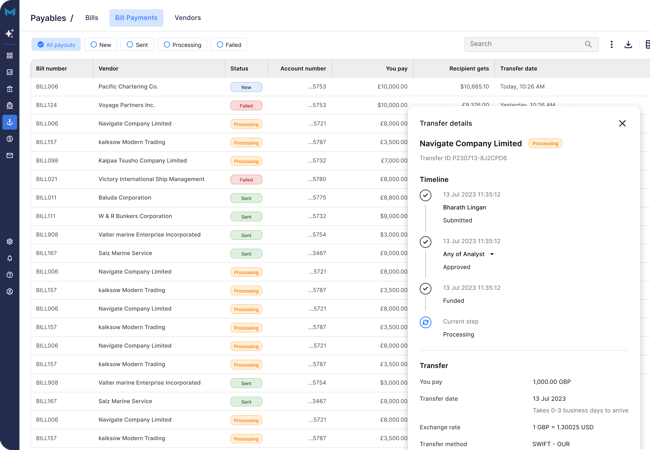The width and height of the screenshot is (650, 450).
Task: Click the 1 GBP = 1.30025 USD rate
Action: click(563, 427)
